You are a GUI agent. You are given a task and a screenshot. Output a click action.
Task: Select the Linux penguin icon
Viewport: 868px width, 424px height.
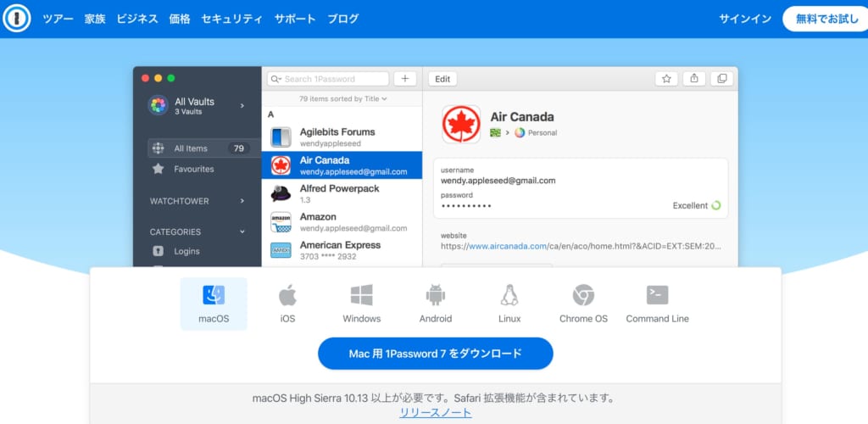pyautogui.click(x=509, y=296)
